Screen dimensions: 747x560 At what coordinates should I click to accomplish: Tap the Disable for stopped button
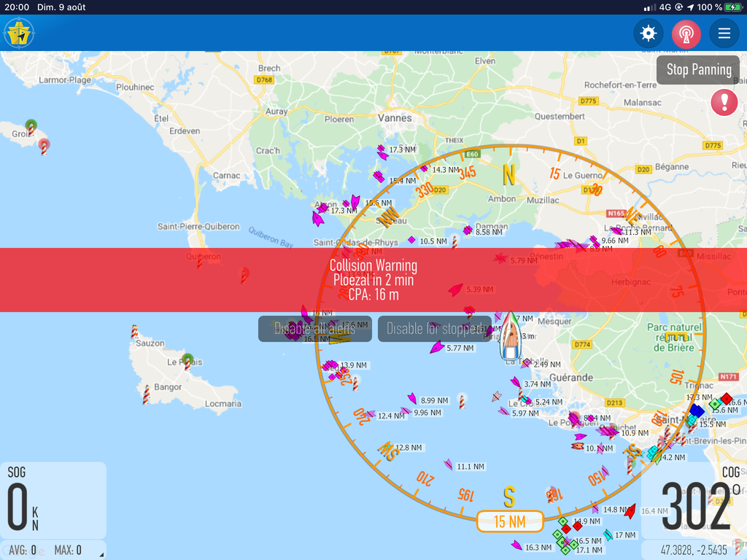pyautogui.click(x=435, y=329)
